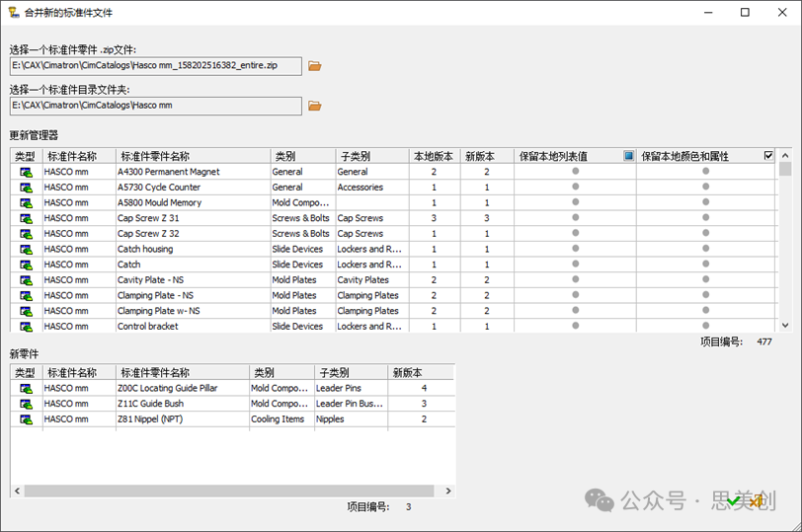
Task: Toggle keep local list values for Cap Screw Z 31
Action: 576,217
